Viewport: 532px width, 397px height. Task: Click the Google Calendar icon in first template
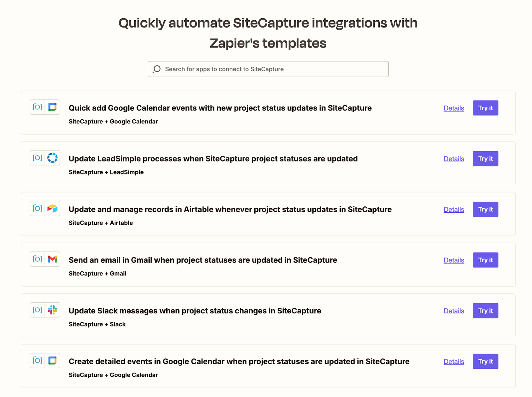53,107
